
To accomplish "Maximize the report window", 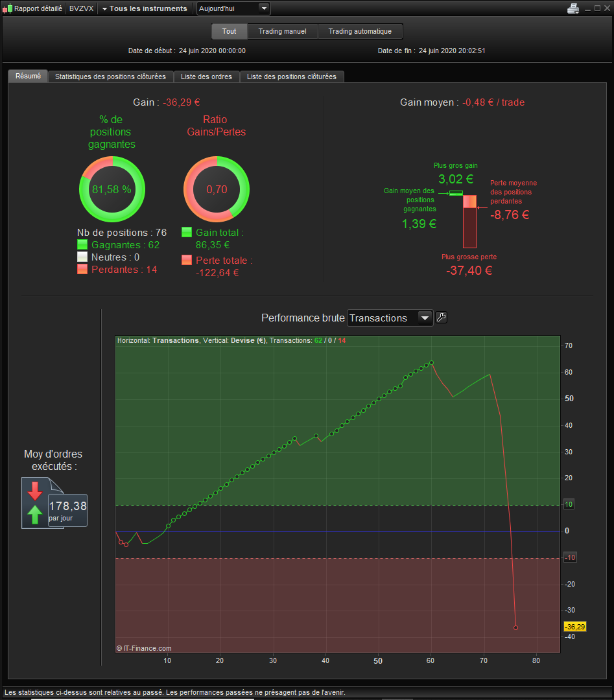I will click(x=598, y=8).
